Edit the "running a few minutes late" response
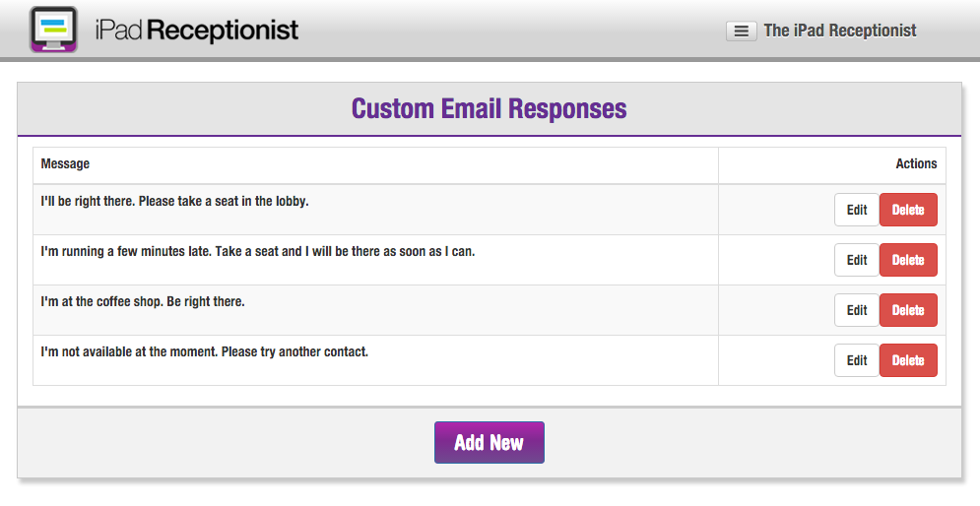The image size is (980, 506). 856,260
